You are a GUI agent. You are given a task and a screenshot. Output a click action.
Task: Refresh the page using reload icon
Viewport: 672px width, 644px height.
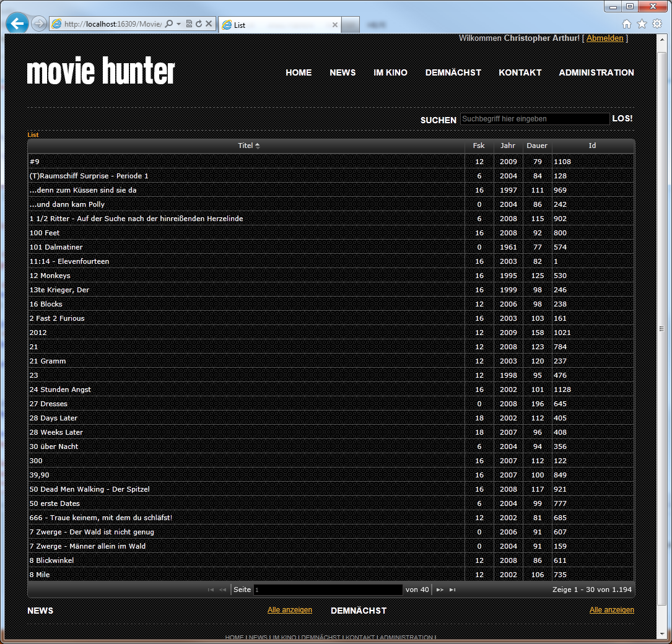tap(199, 24)
